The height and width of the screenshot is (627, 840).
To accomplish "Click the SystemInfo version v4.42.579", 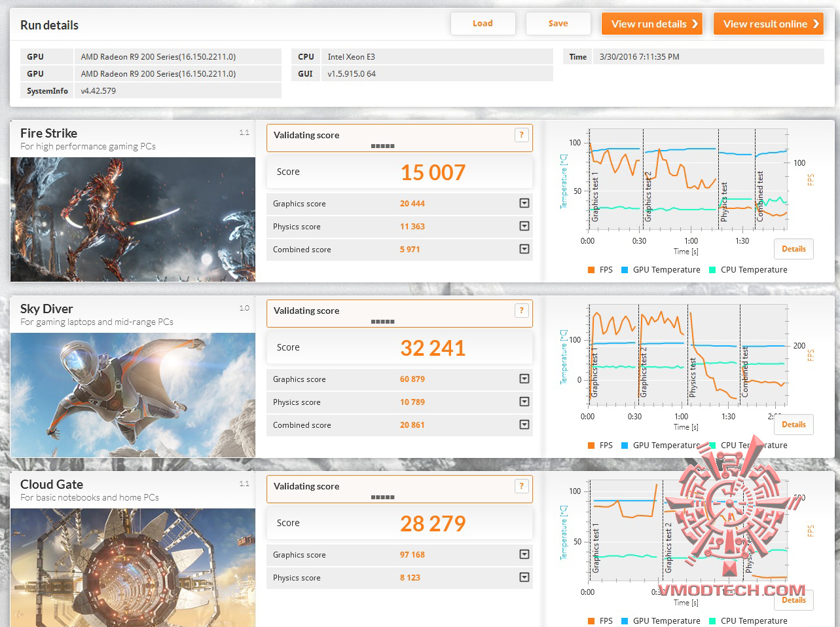I will tap(98, 91).
